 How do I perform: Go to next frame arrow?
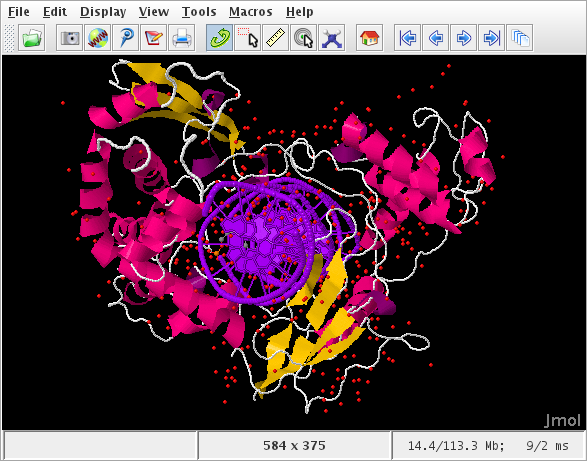(x=464, y=38)
